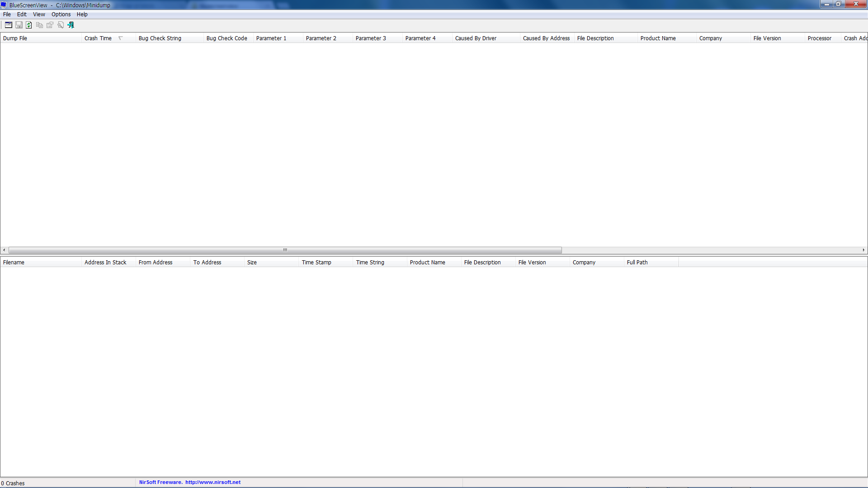Click the Parameter 3 column header
868x488 pixels.
tap(377, 38)
